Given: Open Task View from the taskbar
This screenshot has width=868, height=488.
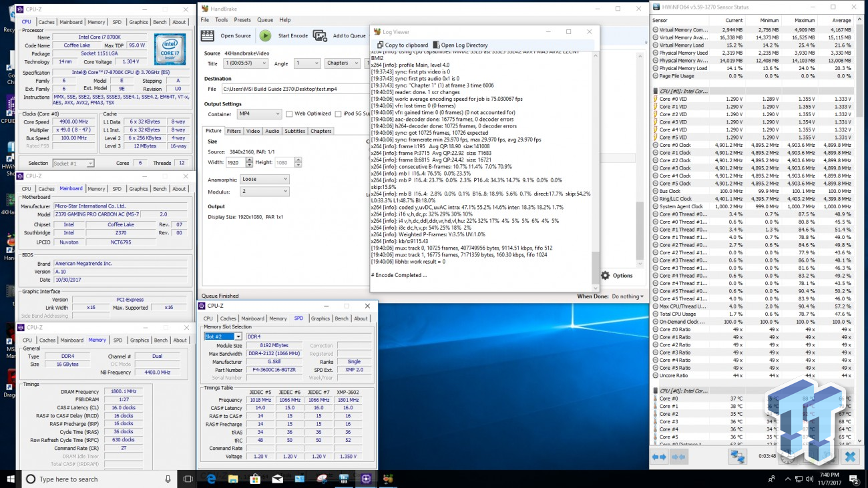Looking at the screenshot, I should point(188,479).
